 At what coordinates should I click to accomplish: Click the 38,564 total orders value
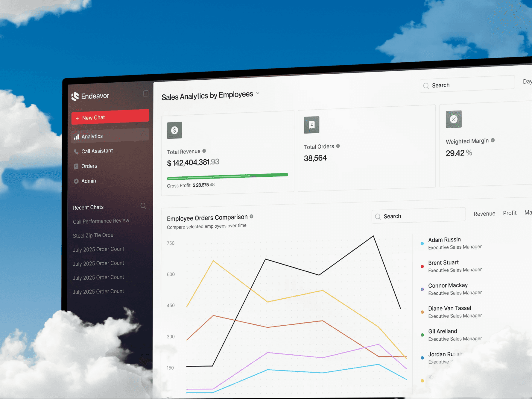point(315,158)
